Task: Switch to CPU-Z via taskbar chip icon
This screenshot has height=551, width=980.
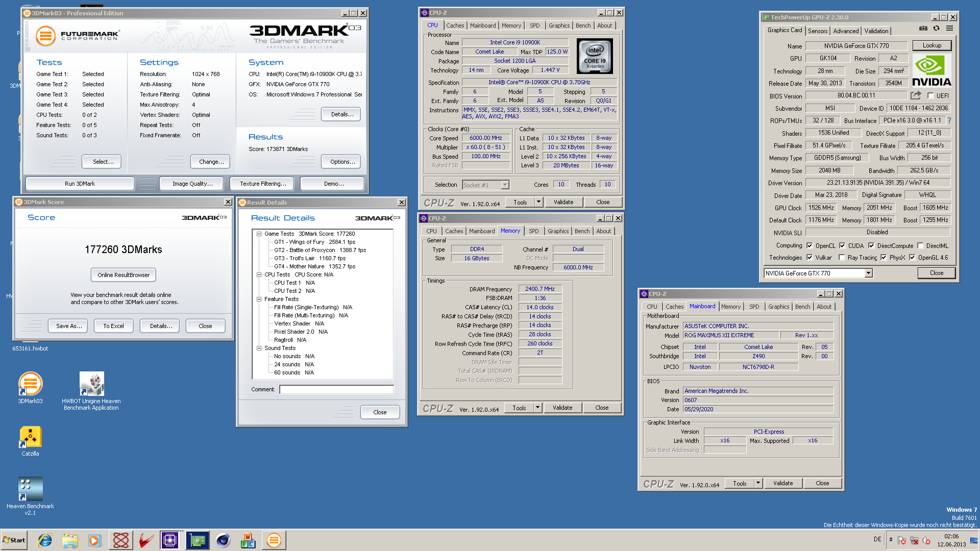Action: pos(170,540)
